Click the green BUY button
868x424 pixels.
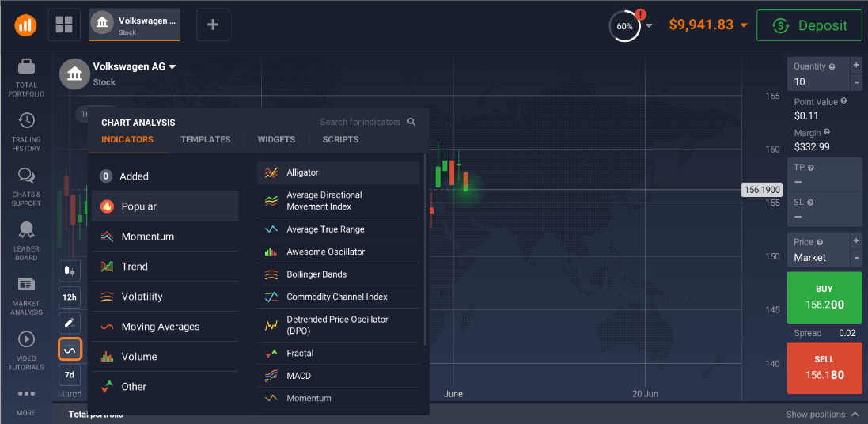click(x=824, y=296)
